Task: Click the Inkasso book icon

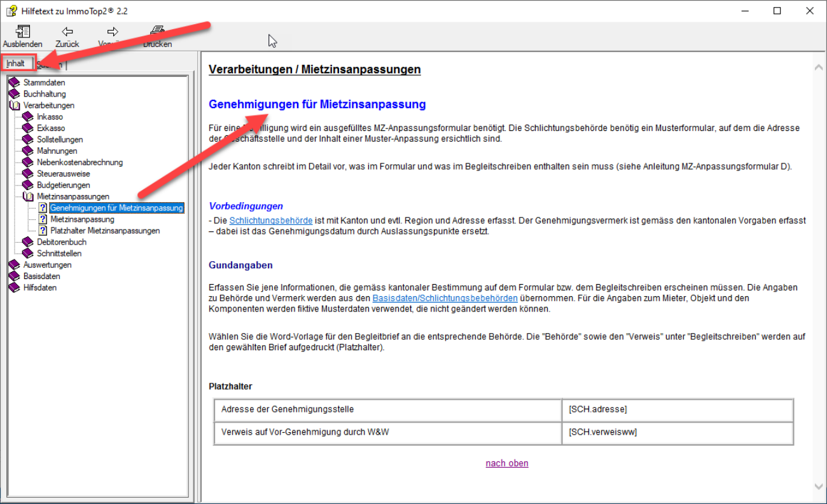Action: [x=28, y=117]
